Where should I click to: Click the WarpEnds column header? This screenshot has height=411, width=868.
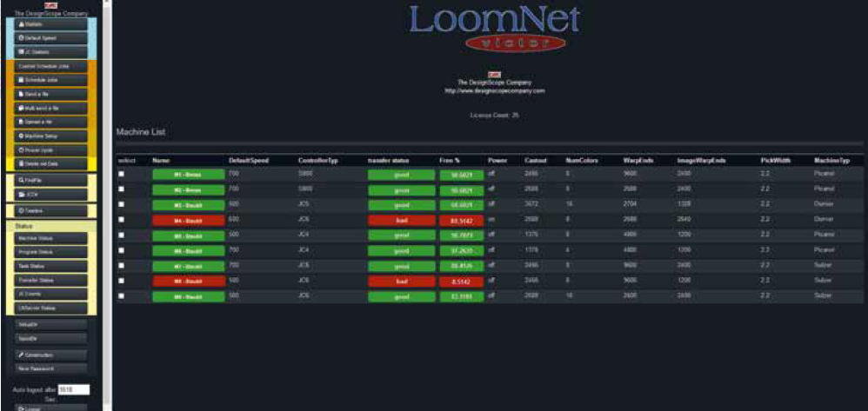click(638, 161)
